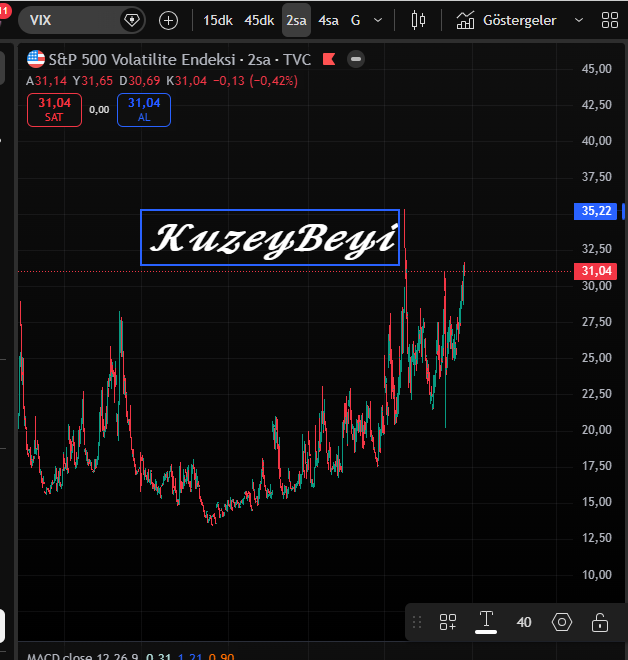Open templates icon in floating drawing toolbar
Screen dimensions: 628x660
[448, 622]
